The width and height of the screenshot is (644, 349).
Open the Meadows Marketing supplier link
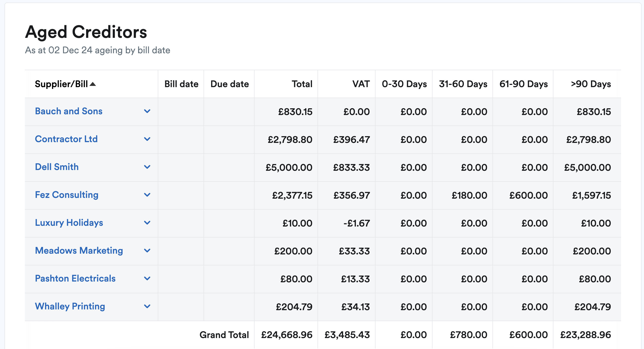79,251
